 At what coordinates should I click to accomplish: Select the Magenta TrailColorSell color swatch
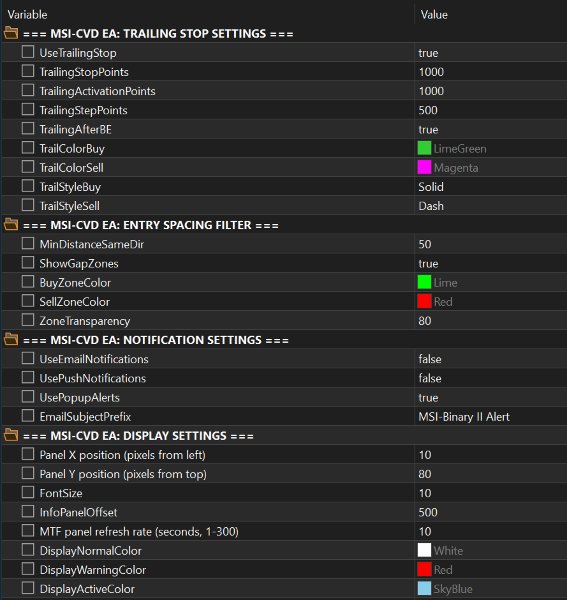click(x=424, y=167)
